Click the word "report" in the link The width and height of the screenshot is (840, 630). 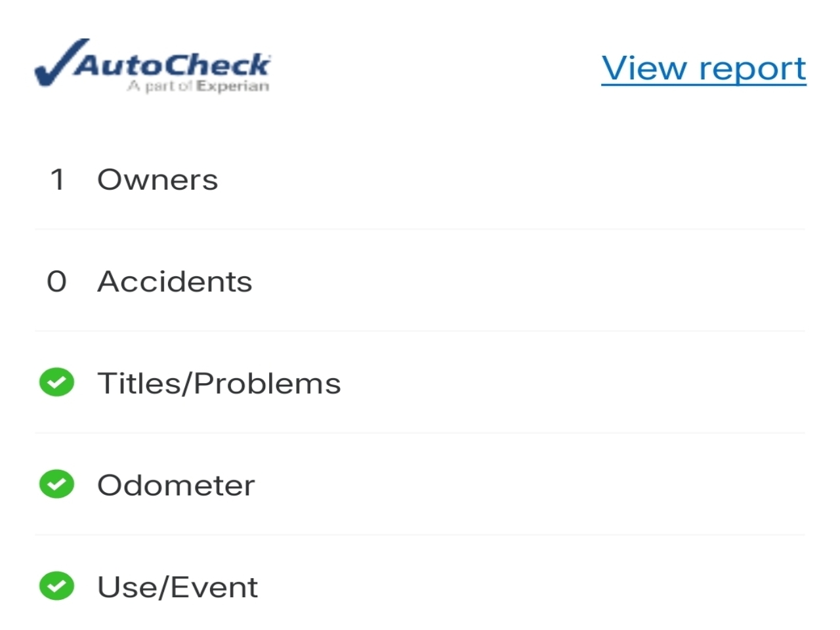coord(752,70)
